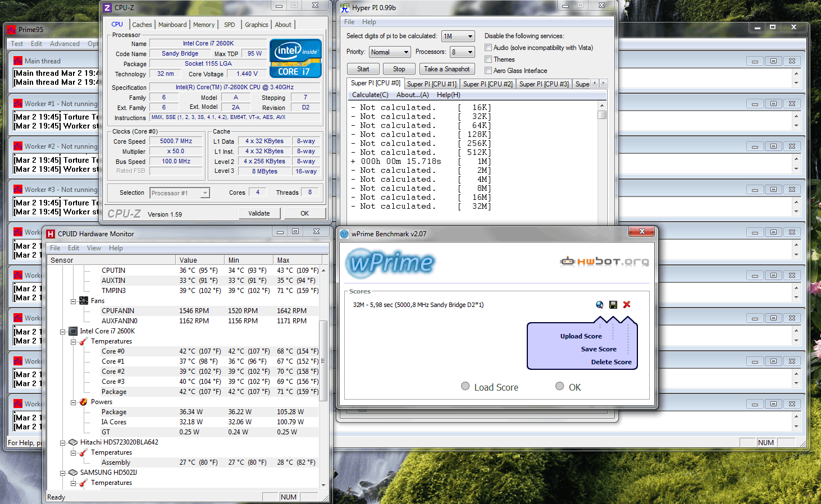Open the Calculate(C) menu in Super PI
This screenshot has height=504, width=821.
[370, 95]
